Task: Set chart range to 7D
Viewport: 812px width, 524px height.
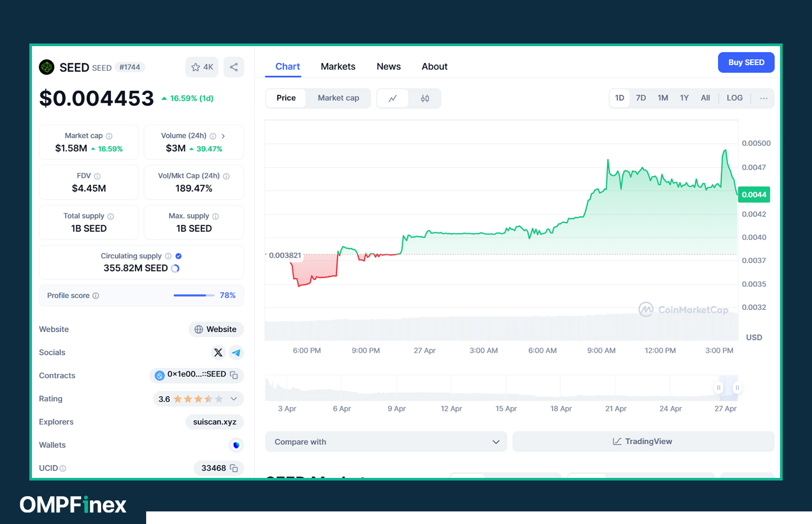Action: point(641,98)
